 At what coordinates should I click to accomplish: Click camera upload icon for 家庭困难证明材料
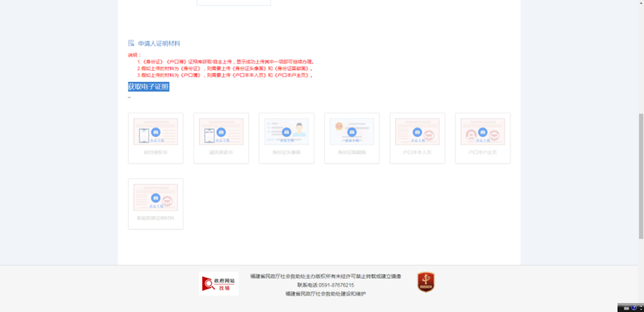click(156, 198)
